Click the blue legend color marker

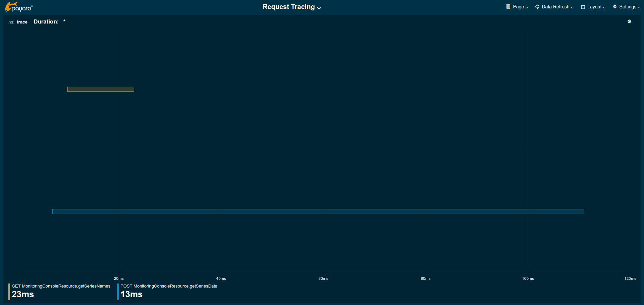point(118,292)
